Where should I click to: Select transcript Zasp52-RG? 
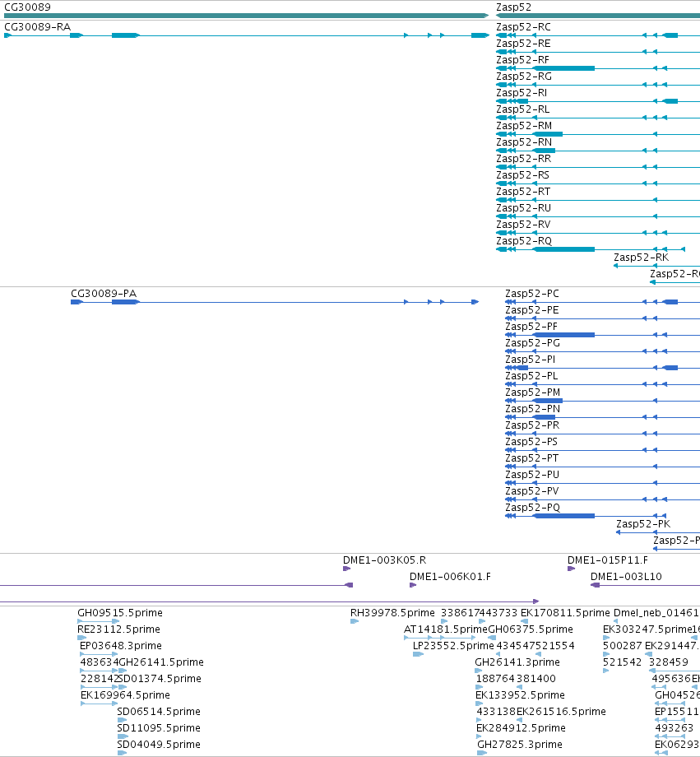pyautogui.click(x=524, y=77)
